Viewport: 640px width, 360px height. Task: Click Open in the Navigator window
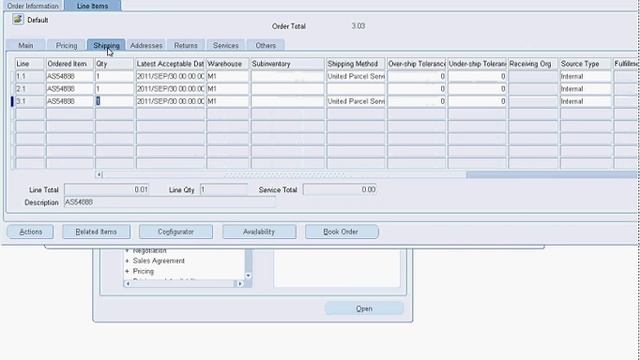364,309
